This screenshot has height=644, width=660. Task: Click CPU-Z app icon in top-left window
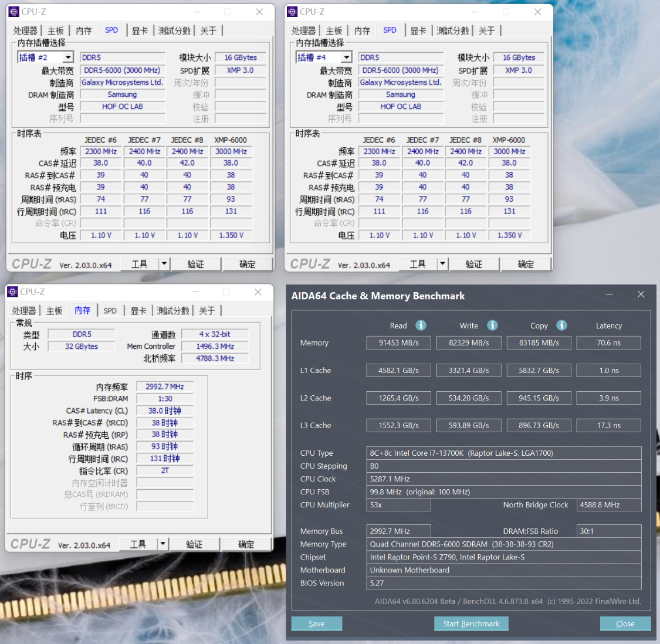(x=14, y=12)
